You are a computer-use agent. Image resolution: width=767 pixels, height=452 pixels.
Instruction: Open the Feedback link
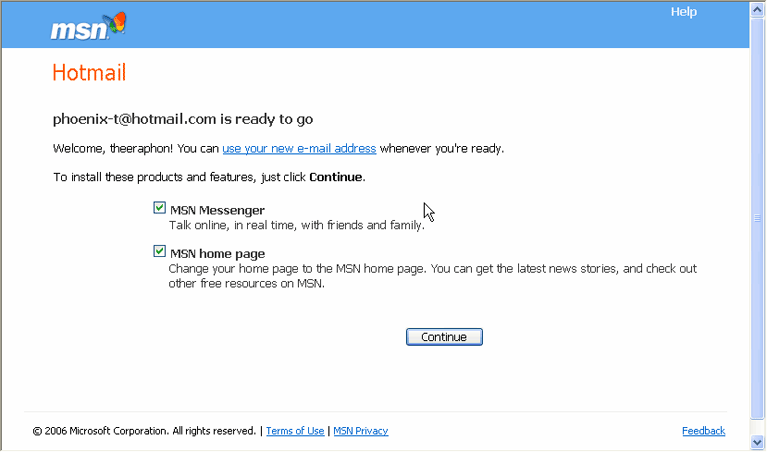[703, 431]
